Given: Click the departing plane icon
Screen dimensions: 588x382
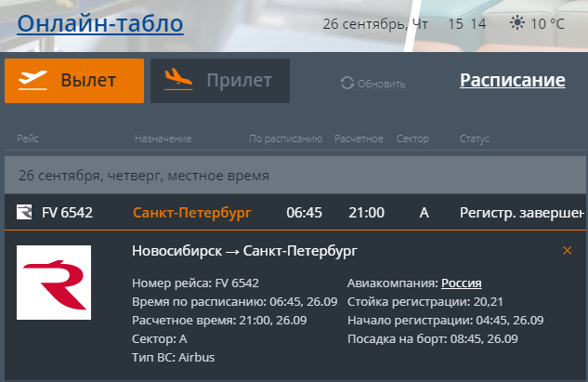Looking at the screenshot, I should point(33,80).
